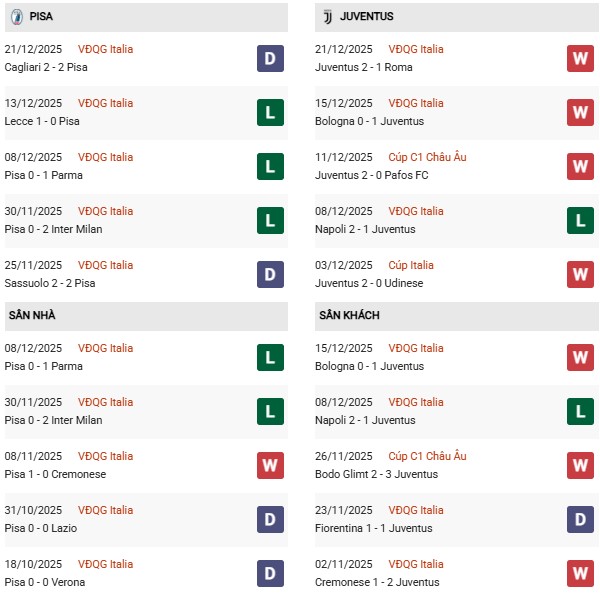600x595 pixels.
Task: Click the Pisa team crest icon
Action: pyautogui.click(x=16, y=17)
